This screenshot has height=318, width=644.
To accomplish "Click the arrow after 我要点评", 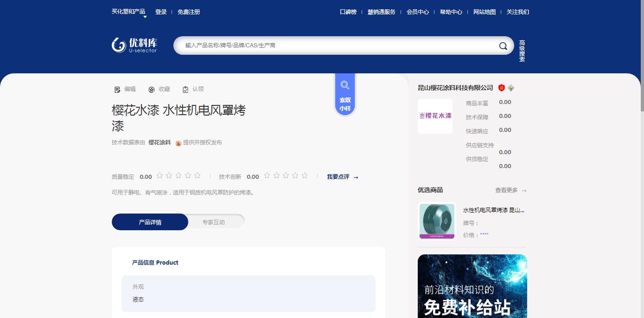I will click(356, 177).
